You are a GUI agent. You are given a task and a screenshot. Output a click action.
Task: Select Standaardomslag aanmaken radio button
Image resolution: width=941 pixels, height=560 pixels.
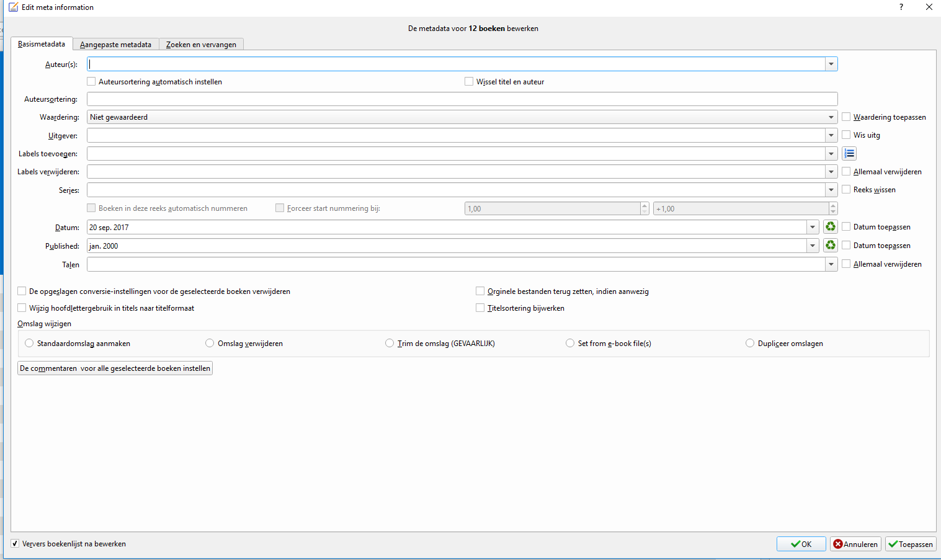pyautogui.click(x=29, y=343)
